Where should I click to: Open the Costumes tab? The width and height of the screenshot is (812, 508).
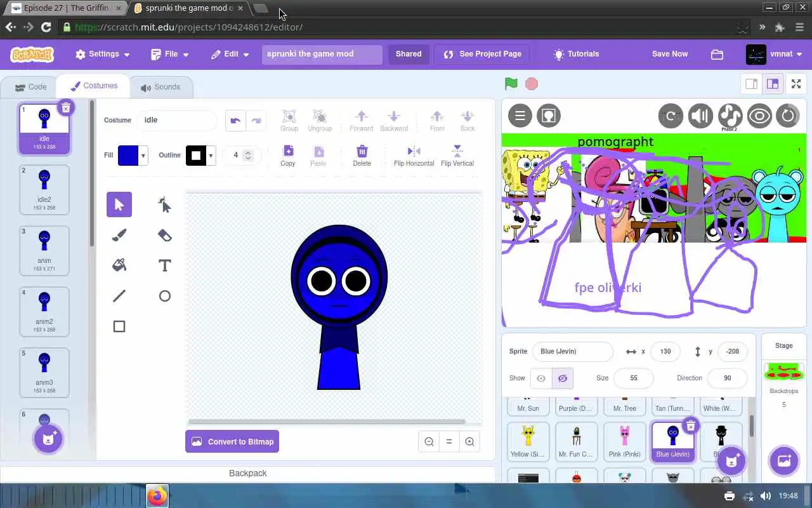[93, 86]
